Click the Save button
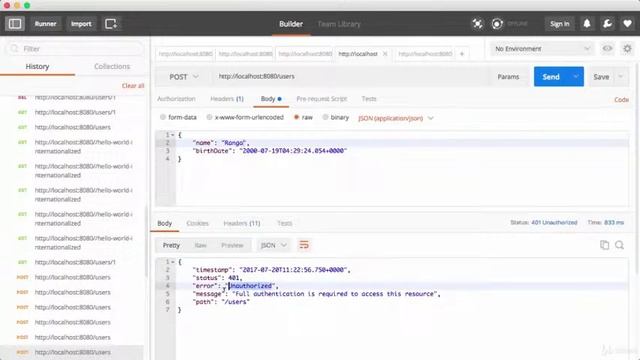This screenshot has width=640, height=360. click(601, 76)
